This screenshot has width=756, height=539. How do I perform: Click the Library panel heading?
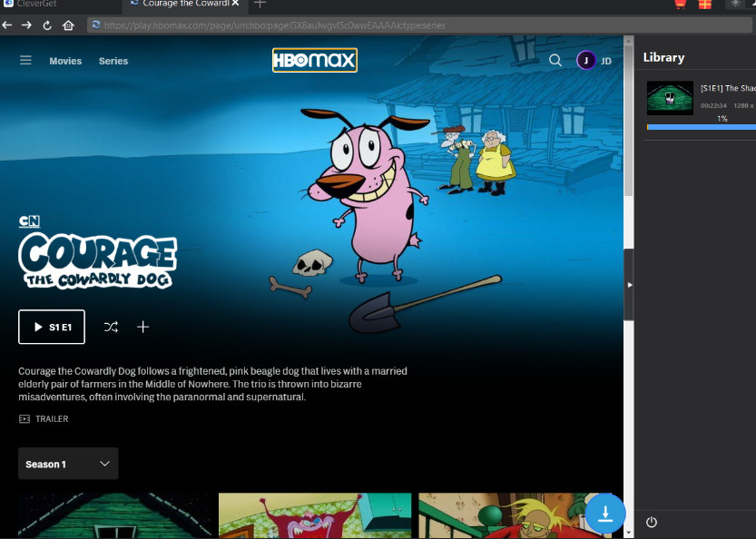(664, 57)
